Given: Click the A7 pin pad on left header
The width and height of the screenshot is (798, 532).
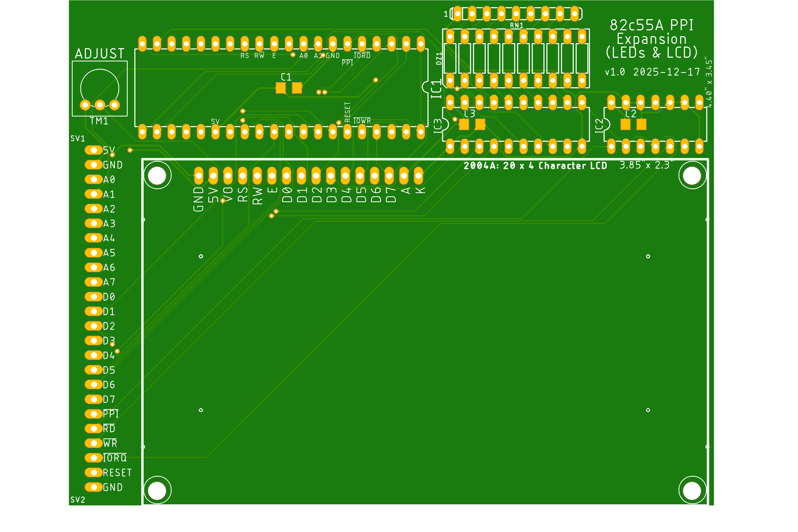Looking at the screenshot, I should [x=94, y=282].
